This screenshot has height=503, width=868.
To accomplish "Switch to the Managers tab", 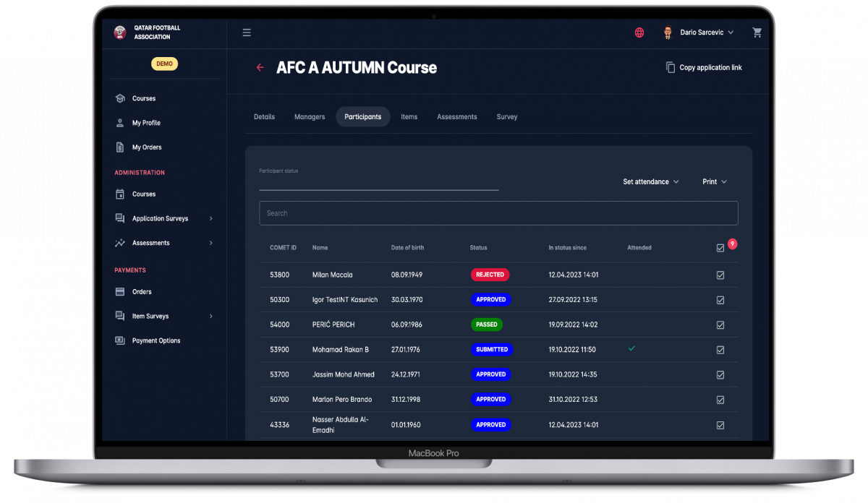I will point(310,116).
